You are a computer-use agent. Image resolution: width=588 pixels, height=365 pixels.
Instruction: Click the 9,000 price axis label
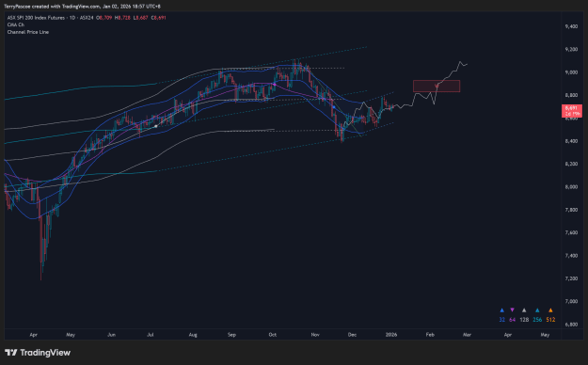point(571,72)
